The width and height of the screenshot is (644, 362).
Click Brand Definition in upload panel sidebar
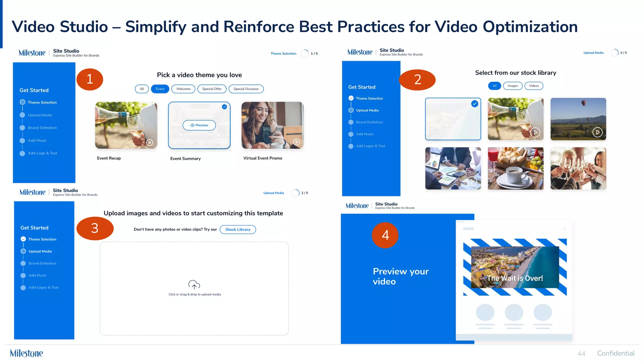coord(39,263)
